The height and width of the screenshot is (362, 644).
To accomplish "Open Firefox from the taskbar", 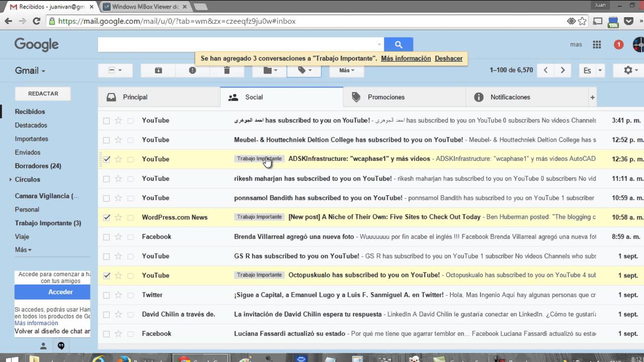I will (124, 359).
